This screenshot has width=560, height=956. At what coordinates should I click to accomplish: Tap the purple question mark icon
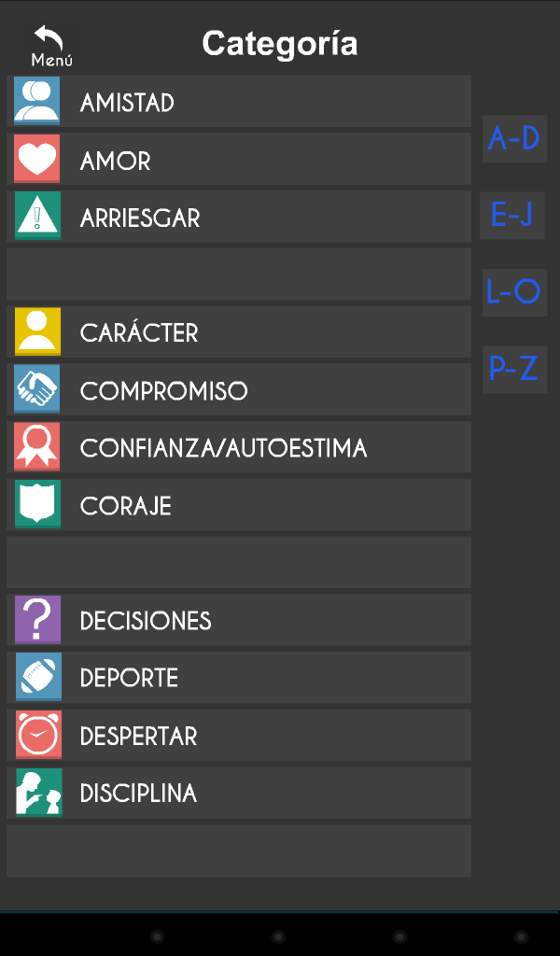pyautogui.click(x=37, y=620)
